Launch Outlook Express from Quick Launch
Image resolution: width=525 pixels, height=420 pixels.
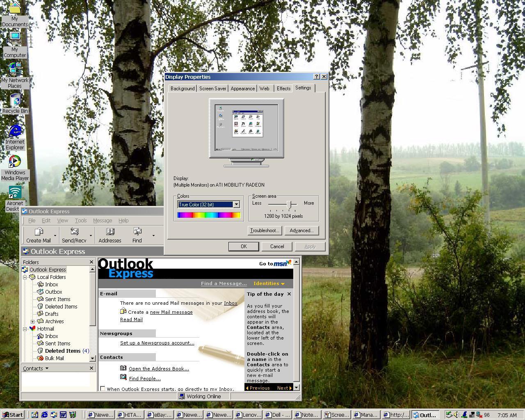54,415
